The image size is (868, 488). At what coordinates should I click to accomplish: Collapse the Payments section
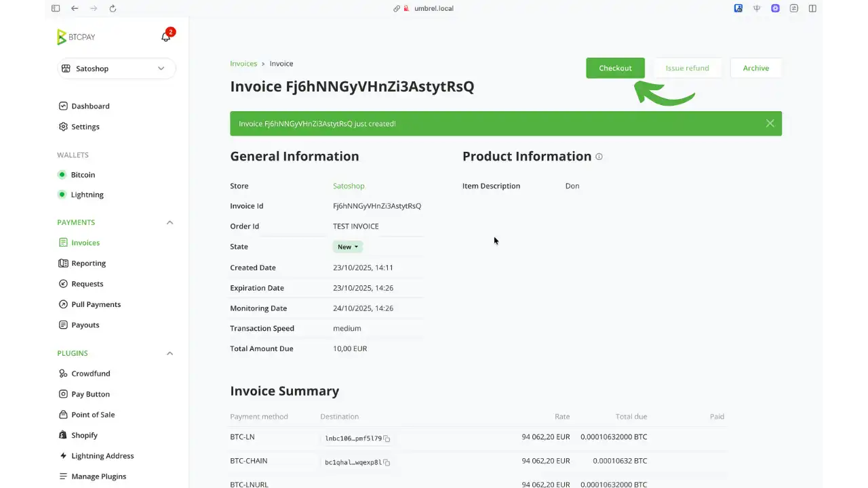click(x=170, y=222)
